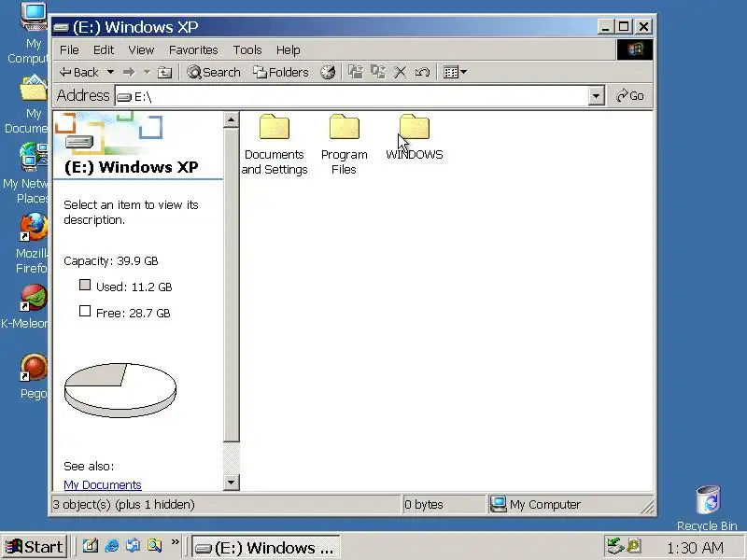Follow the My Documents link
This screenshot has height=560, width=747.
[103, 484]
